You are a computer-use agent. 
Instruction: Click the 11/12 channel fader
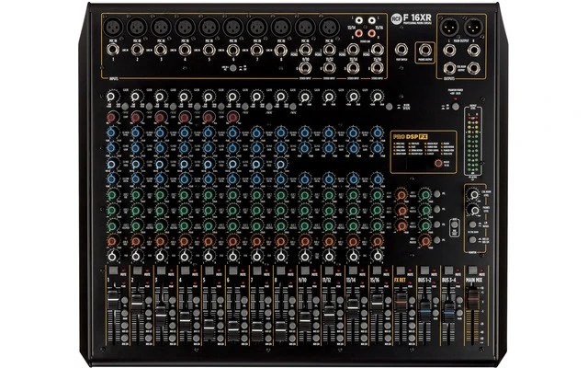(x=329, y=315)
